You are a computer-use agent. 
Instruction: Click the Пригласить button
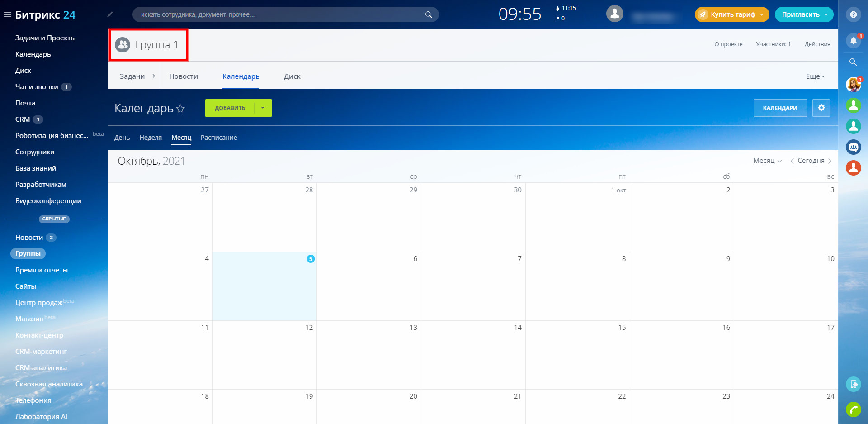[x=804, y=14]
